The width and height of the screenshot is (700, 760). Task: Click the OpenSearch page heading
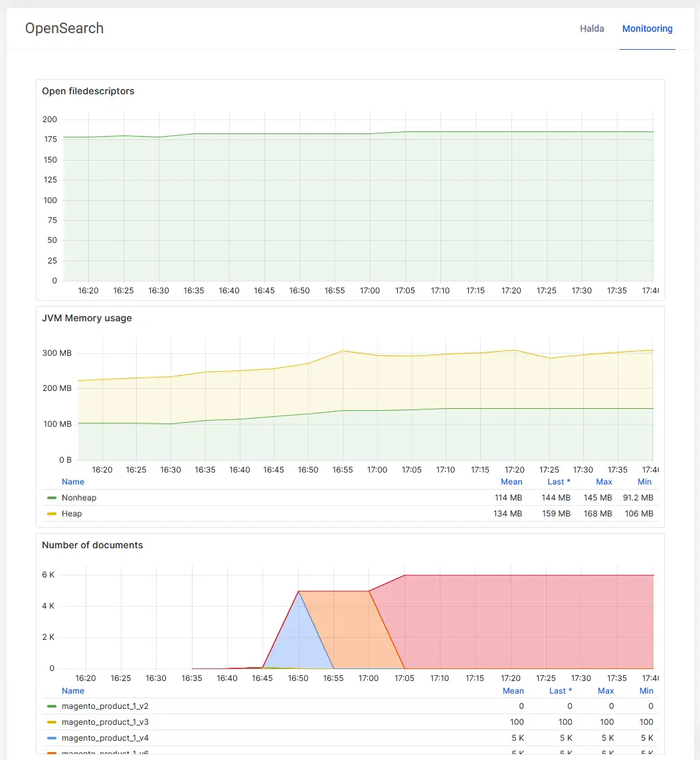tap(64, 28)
